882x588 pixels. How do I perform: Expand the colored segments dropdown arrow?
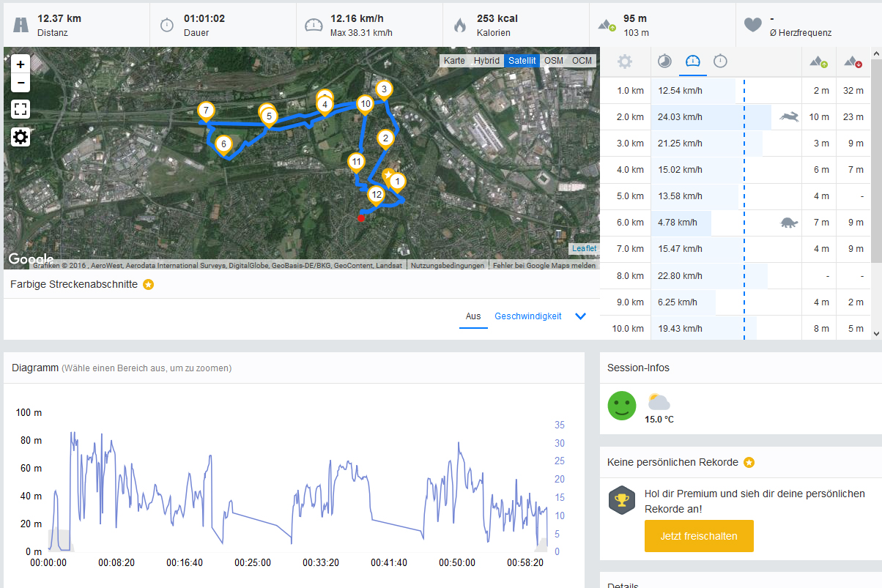[581, 316]
